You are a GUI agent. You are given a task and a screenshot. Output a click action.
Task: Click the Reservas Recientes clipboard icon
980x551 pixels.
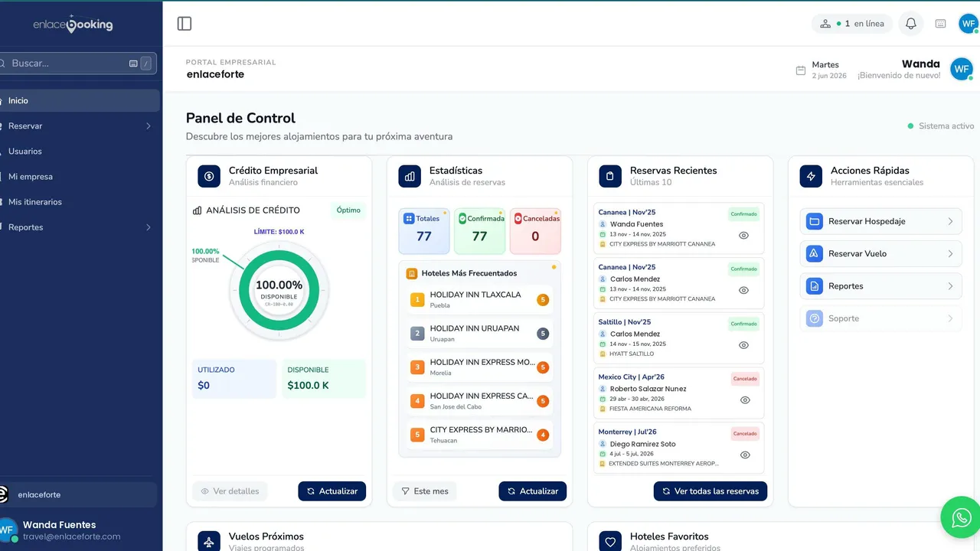[610, 176]
